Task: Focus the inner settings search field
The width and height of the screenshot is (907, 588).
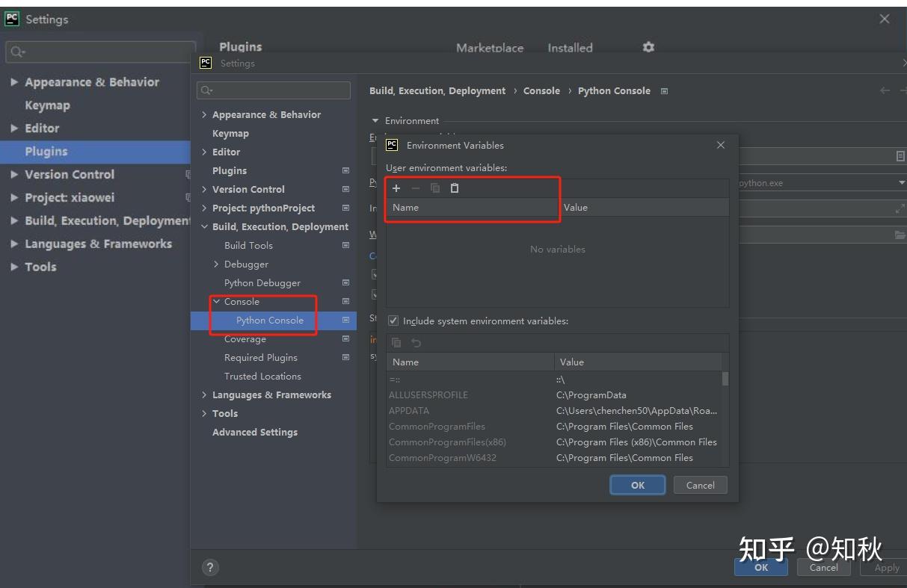Action: click(x=274, y=90)
